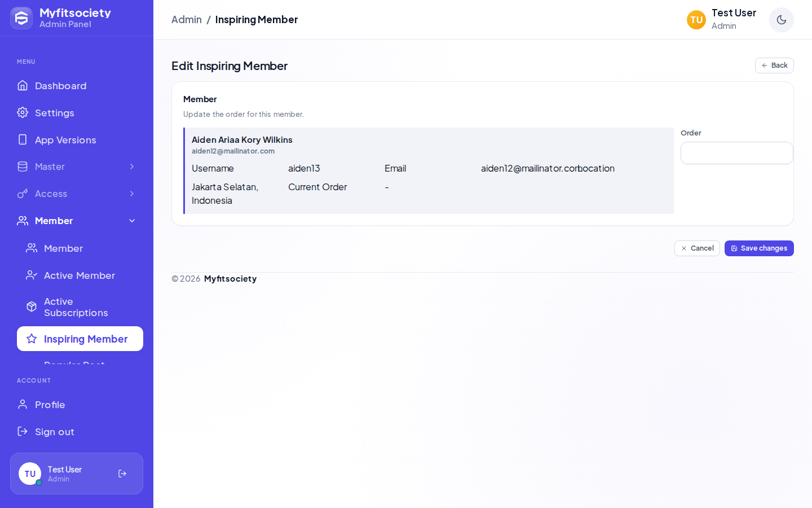Expand the Access menu chevron
Viewport: 812px width, 508px height.
tap(132, 194)
